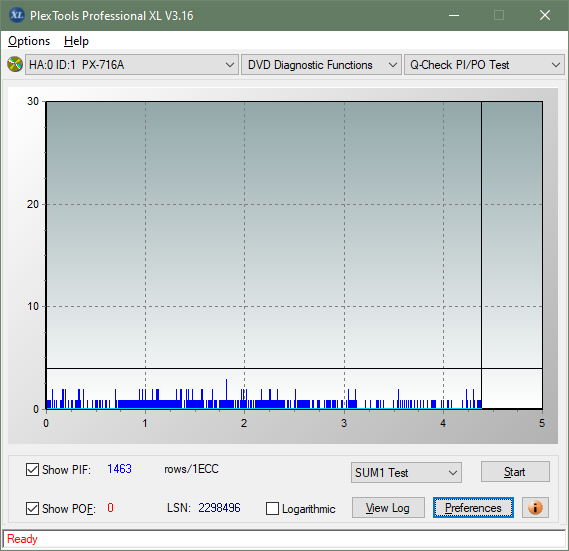
Task: Click the X-axis label 2
Action: coord(244,423)
